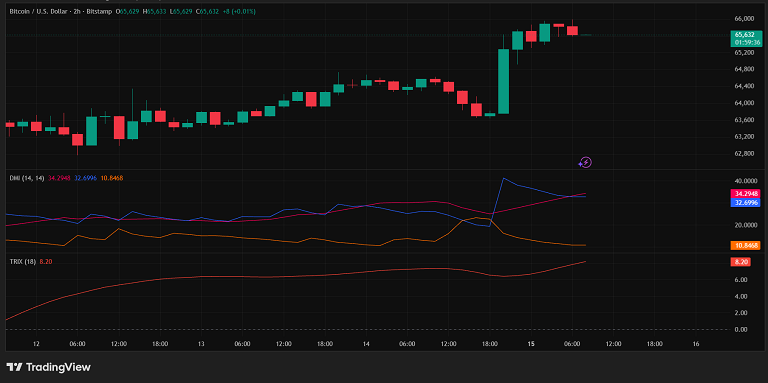Click the blue DMI value 32.6996 in legend

tap(85, 178)
